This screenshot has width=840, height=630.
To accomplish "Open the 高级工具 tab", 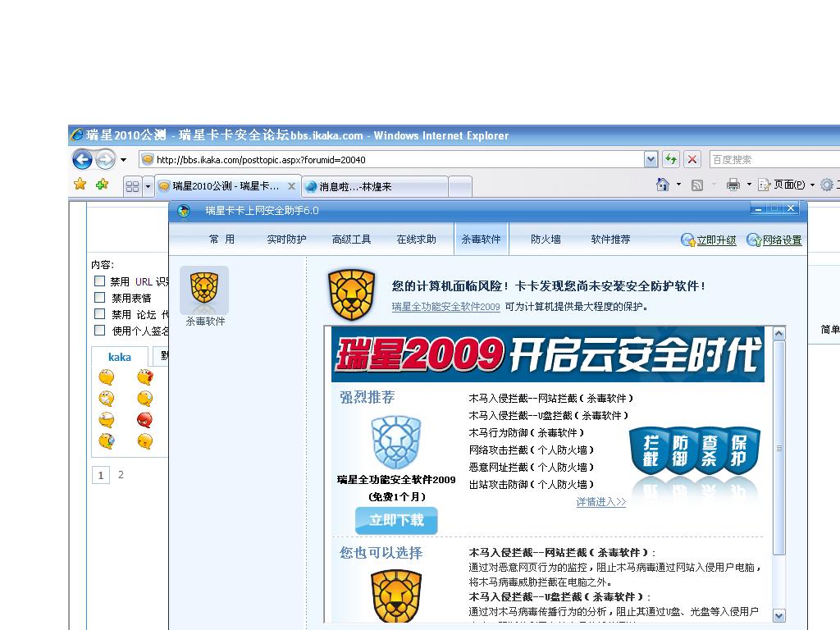I will 351,240.
